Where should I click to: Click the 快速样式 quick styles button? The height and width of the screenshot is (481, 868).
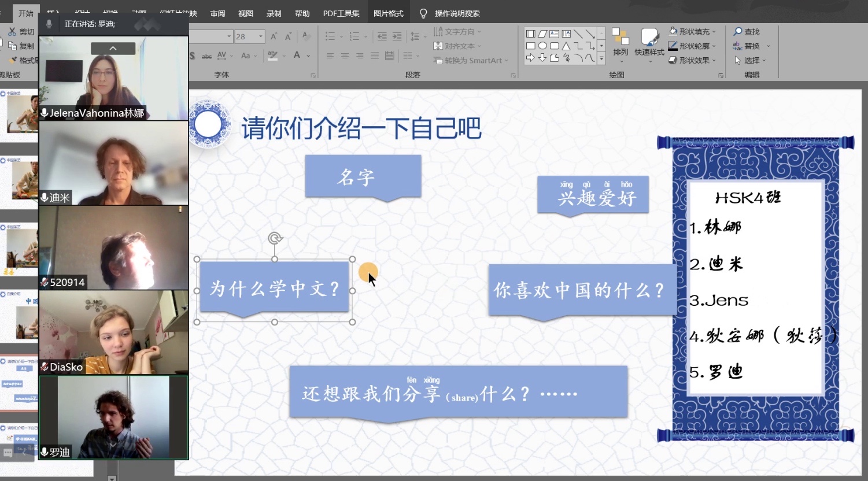pyautogui.click(x=649, y=42)
